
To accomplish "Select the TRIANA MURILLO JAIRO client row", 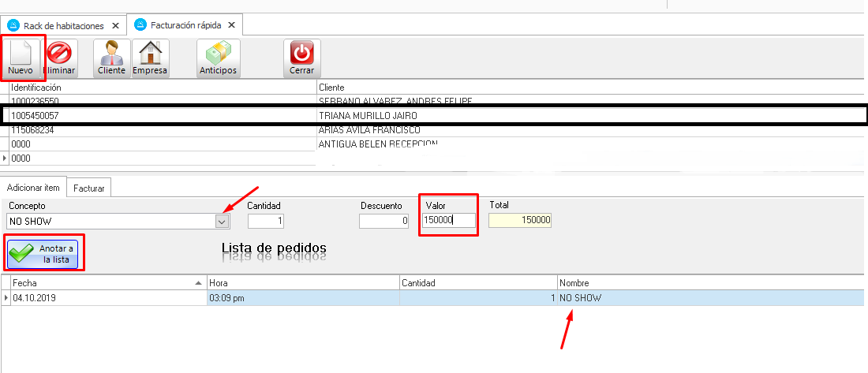I will 371,115.
